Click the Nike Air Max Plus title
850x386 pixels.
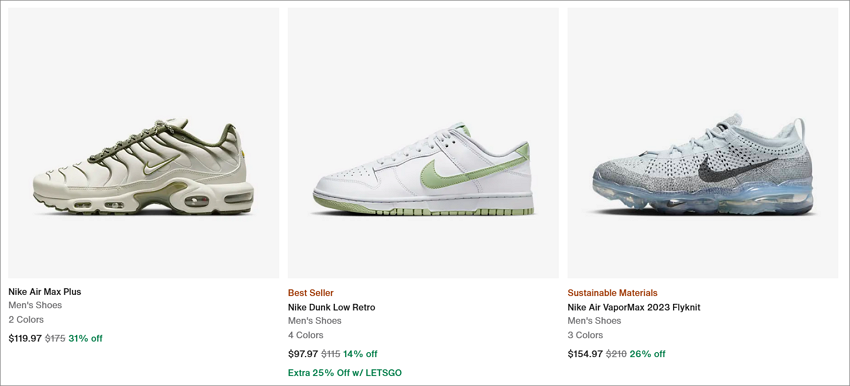[x=44, y=292]
